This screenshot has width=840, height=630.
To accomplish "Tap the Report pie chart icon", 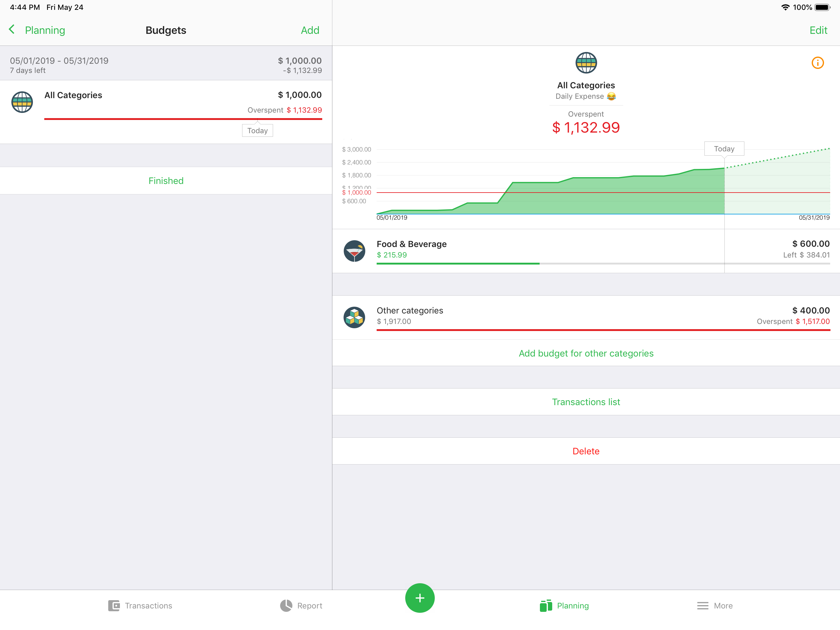I will pos(286,605).
